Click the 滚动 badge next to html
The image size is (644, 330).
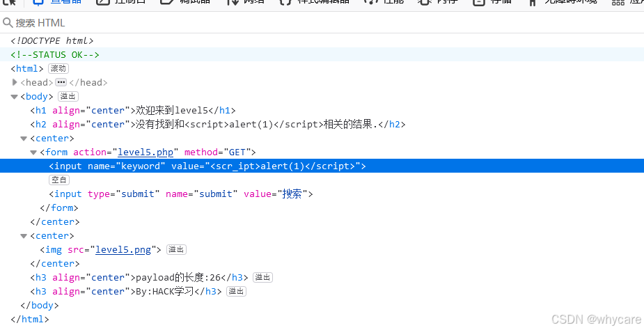point(58,68)
